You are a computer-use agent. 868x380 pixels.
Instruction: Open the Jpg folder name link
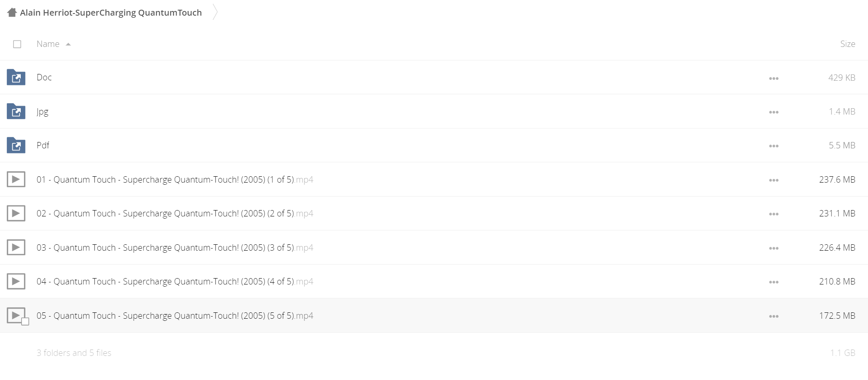[42, 112]
